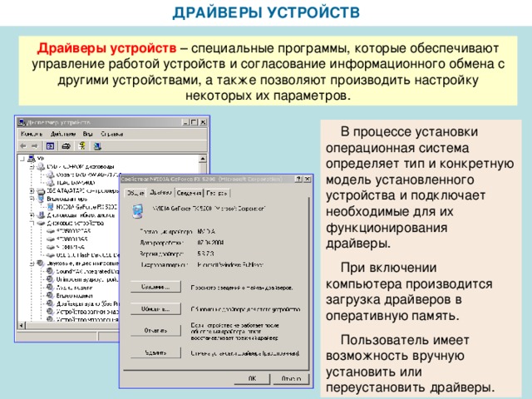Click the Сведения... driver details button
The height and width of the screenshot is (399, 532).
click(155, 287)
